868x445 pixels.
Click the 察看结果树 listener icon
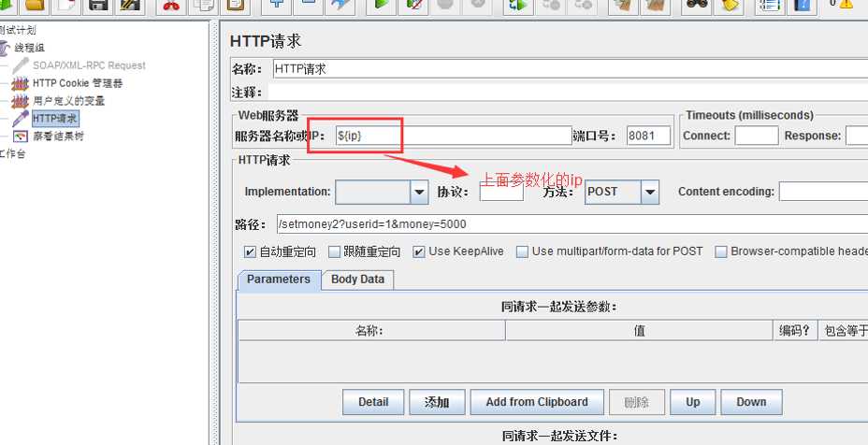[x=21, y=136]
